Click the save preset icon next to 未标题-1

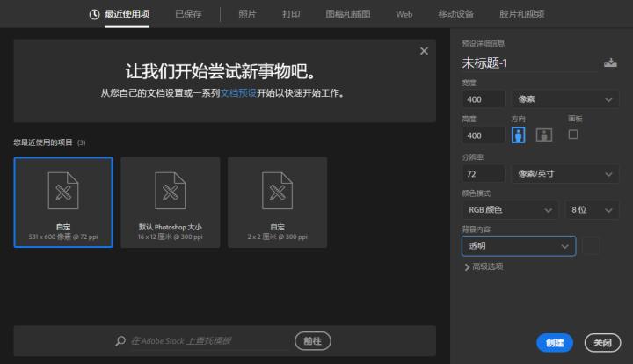(610, 62)
